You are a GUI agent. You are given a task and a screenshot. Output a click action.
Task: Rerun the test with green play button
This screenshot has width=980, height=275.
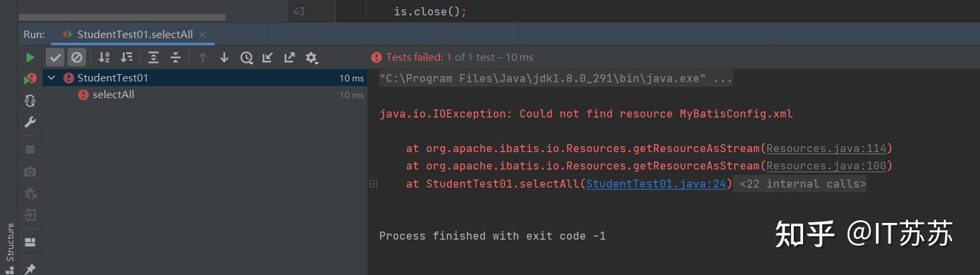pos(30,57)
